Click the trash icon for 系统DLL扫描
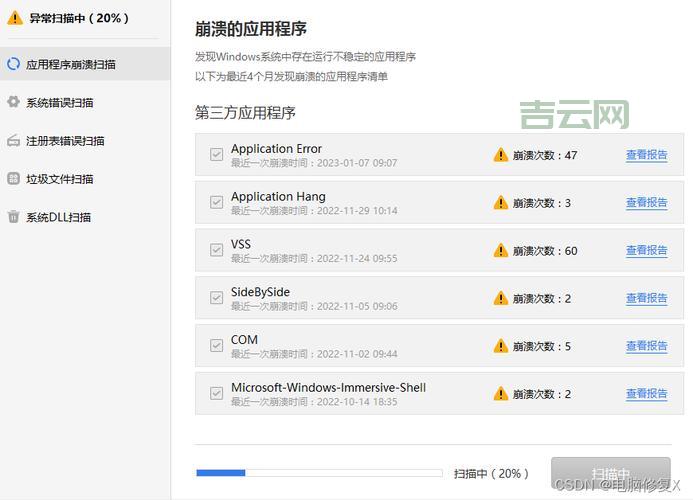This screenshot has height=500, width=693. [13, 217]
